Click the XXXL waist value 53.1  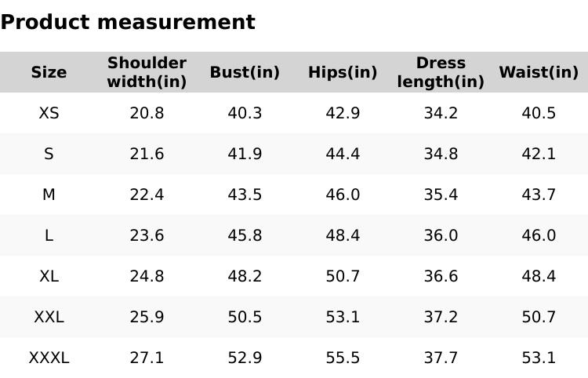pyautogui.click(x=539, y=358)
